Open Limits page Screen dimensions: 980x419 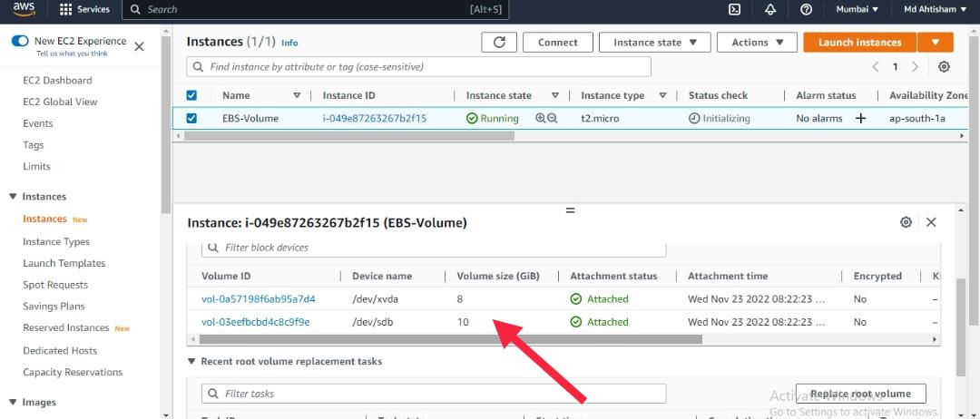37,167
